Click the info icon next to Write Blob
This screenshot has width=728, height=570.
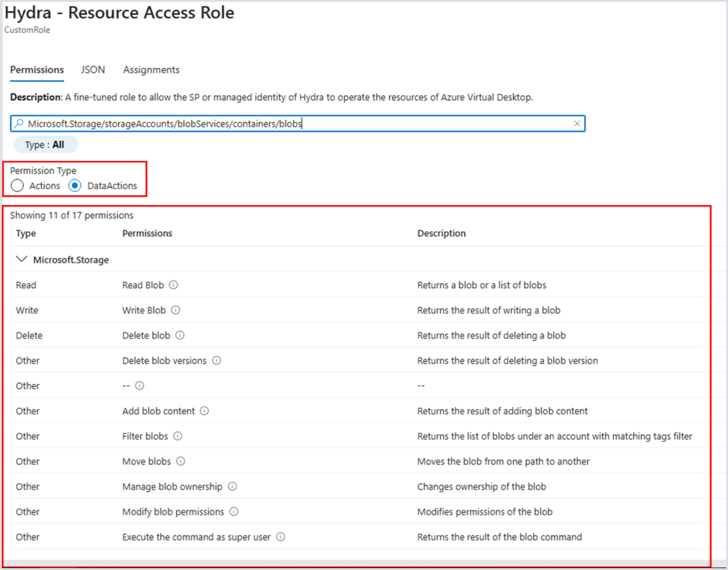[176, 310]
